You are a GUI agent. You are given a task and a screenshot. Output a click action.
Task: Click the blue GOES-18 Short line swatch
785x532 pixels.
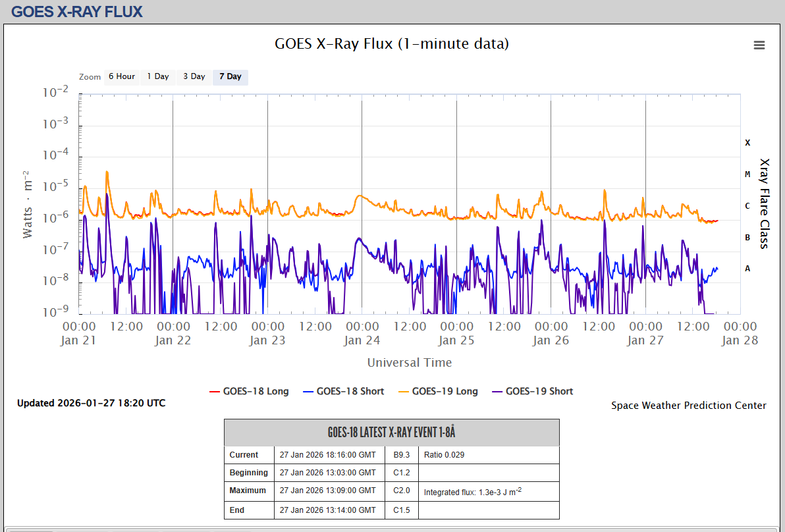(x=308, y=392)
